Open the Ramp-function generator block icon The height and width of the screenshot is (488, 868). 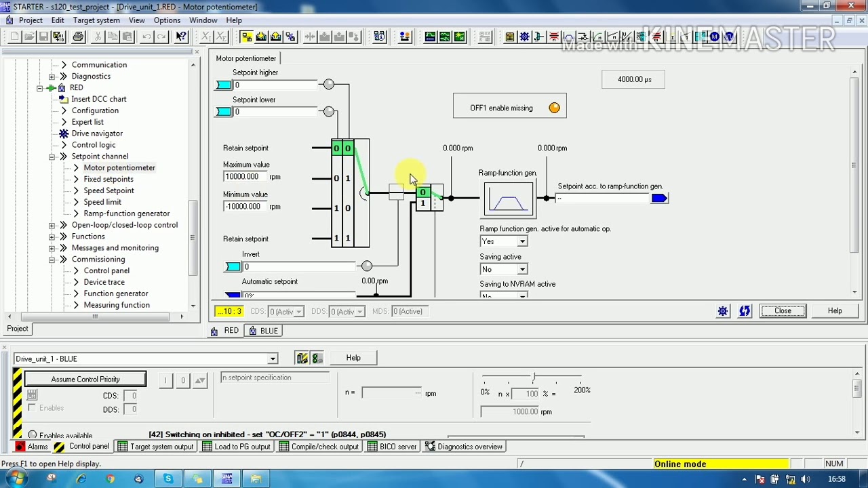coord(508,199)
